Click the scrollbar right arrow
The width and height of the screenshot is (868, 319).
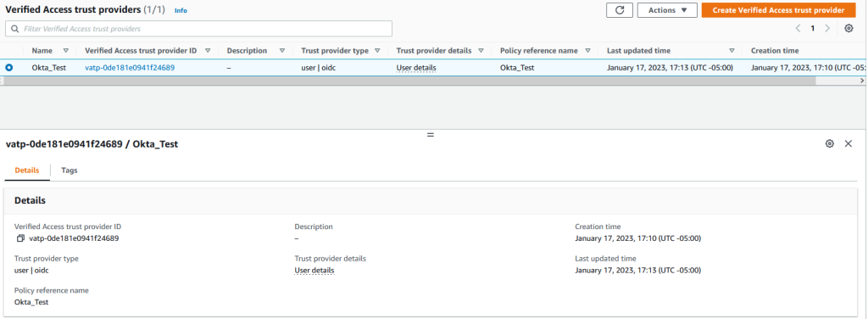(861, 81)
